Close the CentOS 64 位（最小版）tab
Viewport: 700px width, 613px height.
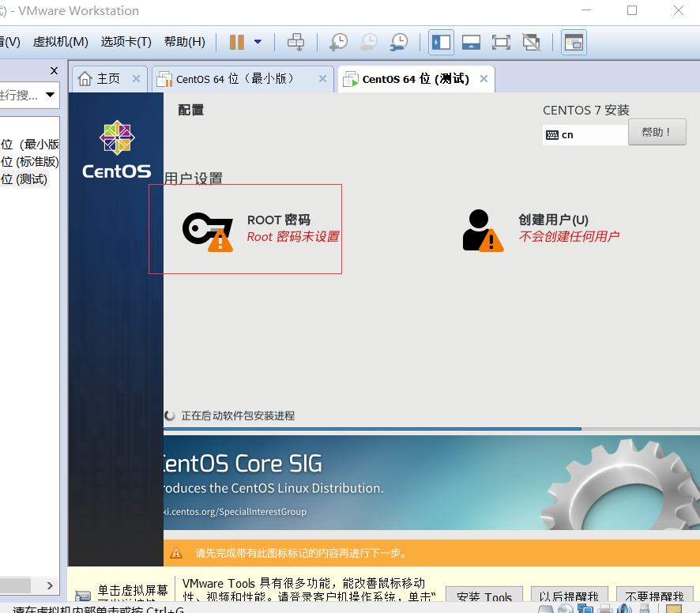[322, 79]
